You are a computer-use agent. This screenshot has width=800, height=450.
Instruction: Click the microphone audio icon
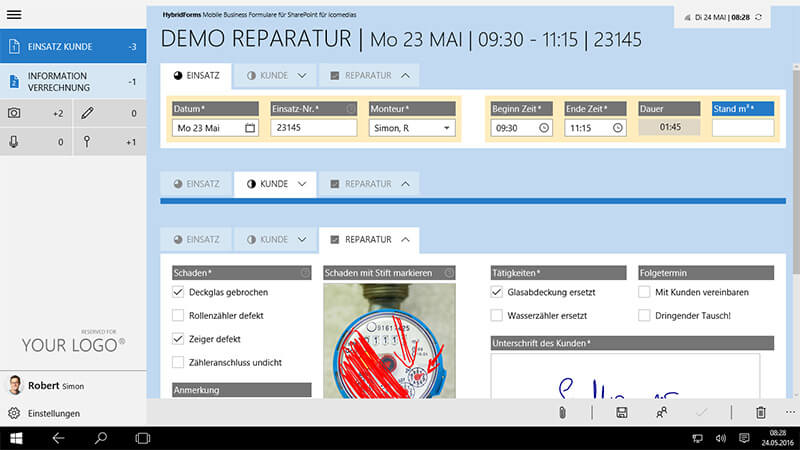point(14,142)
